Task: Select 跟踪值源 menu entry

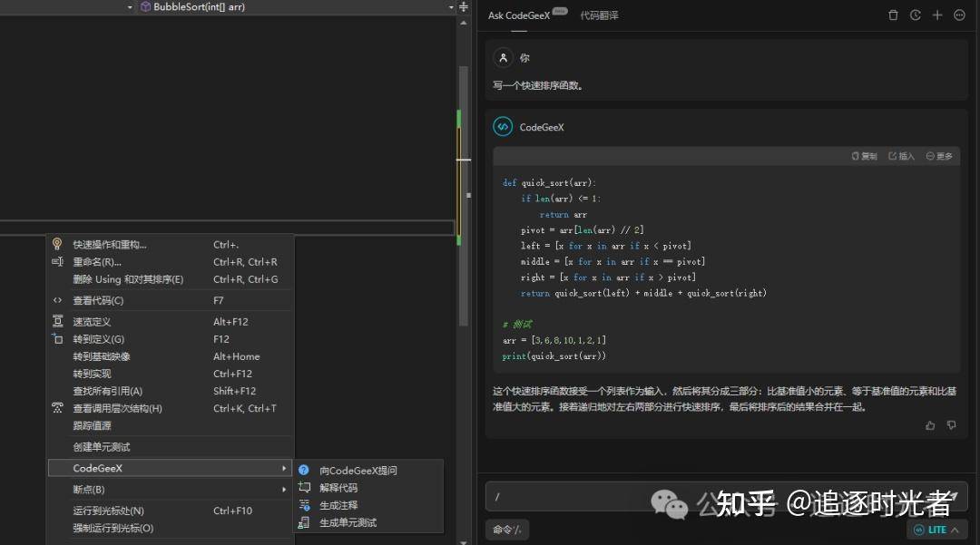Action: click(x=170, y=426)
